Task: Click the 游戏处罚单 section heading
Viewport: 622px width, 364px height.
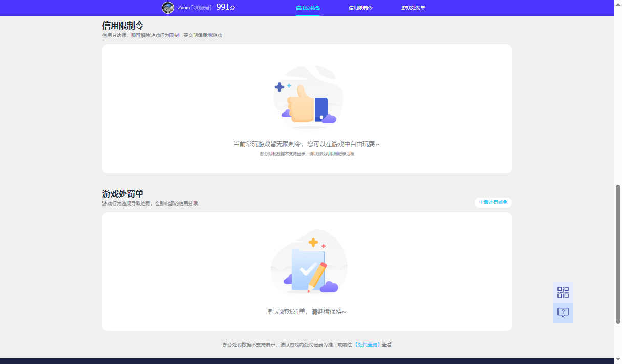Action: coord(123,194)
